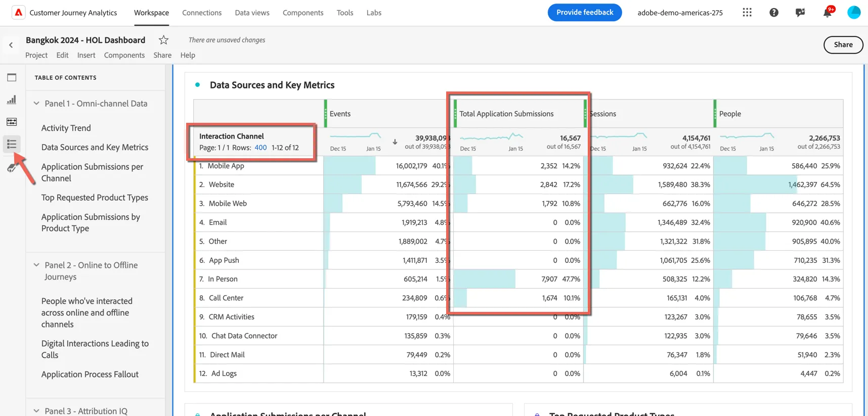Open the Data views tab

click(x=252, y=13)
